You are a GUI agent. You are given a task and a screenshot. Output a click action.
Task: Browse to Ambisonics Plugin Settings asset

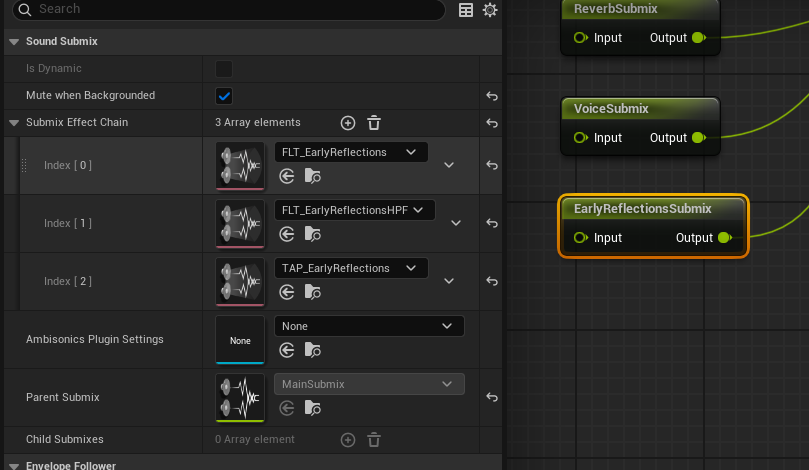pyautogui.click(x=313, y=350)
